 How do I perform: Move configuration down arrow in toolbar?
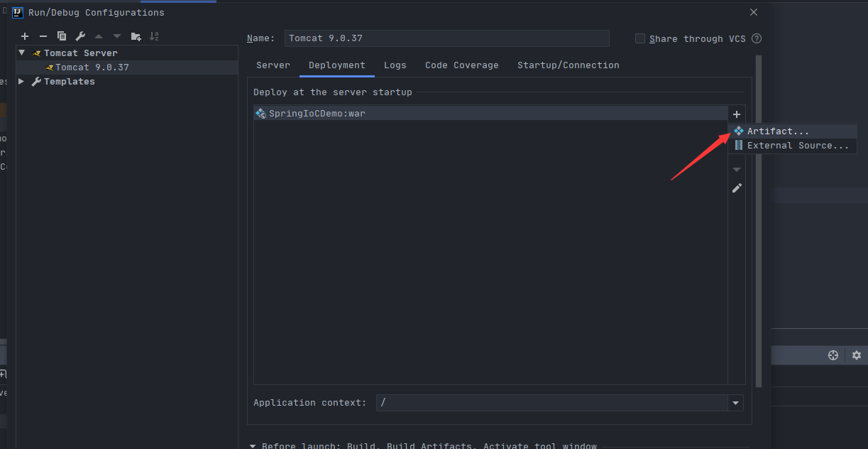[117, 36]
